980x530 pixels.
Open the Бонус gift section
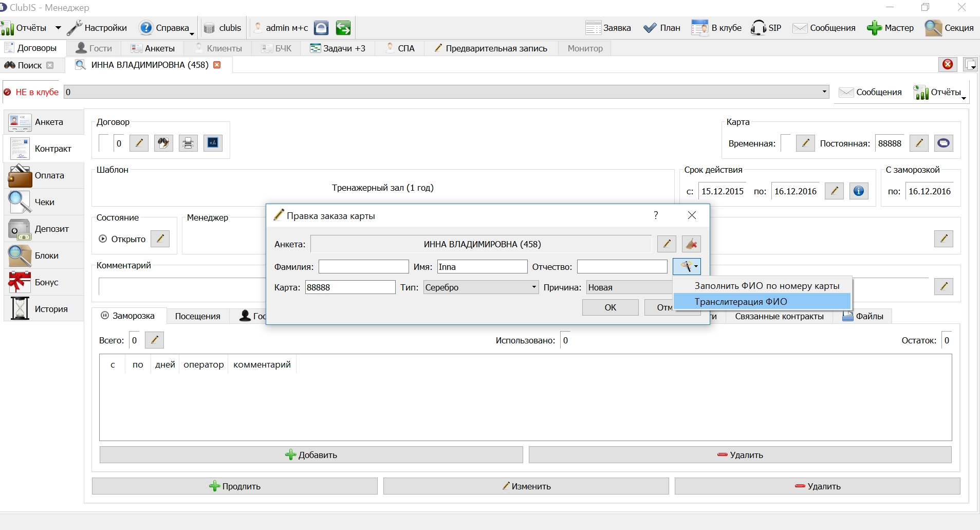44,282
